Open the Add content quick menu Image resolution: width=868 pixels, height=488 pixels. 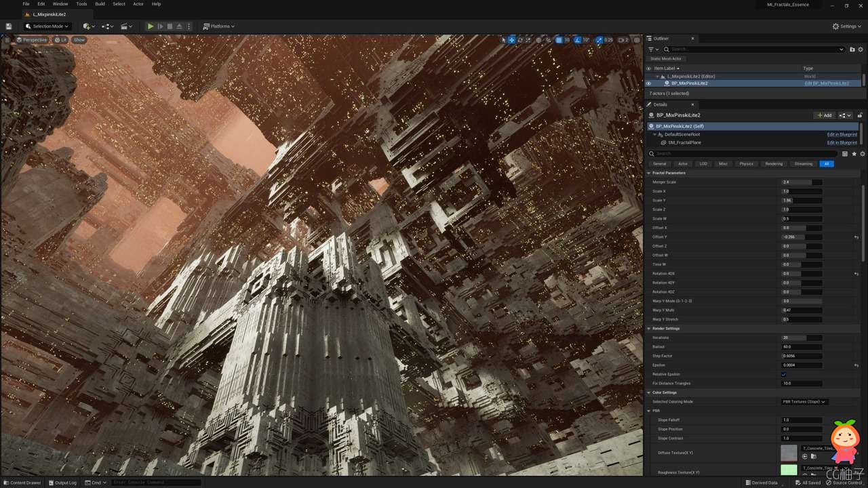tap(88, 26)
